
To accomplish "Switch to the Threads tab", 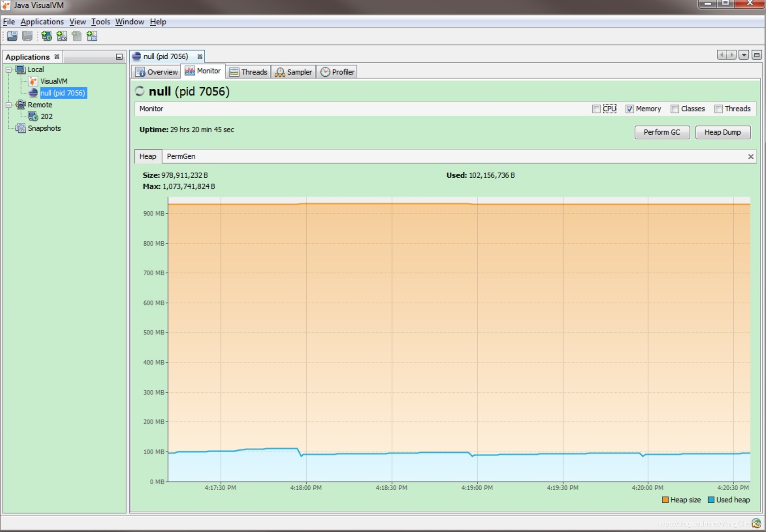I will [248, 72].
